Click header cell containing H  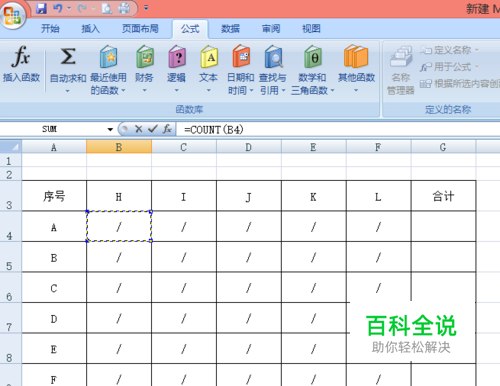tap(119, 197)
